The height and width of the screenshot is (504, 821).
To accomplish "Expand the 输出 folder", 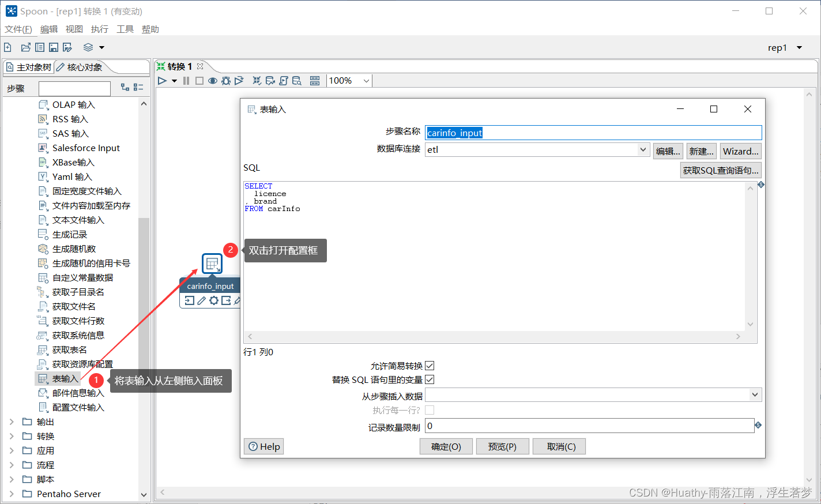I will (x=12, y=422).
